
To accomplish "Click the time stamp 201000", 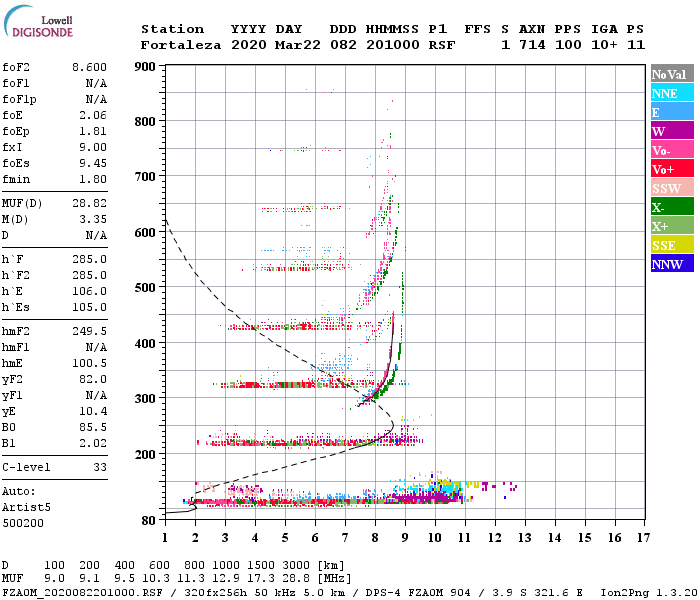I will (x=393, y=45).
